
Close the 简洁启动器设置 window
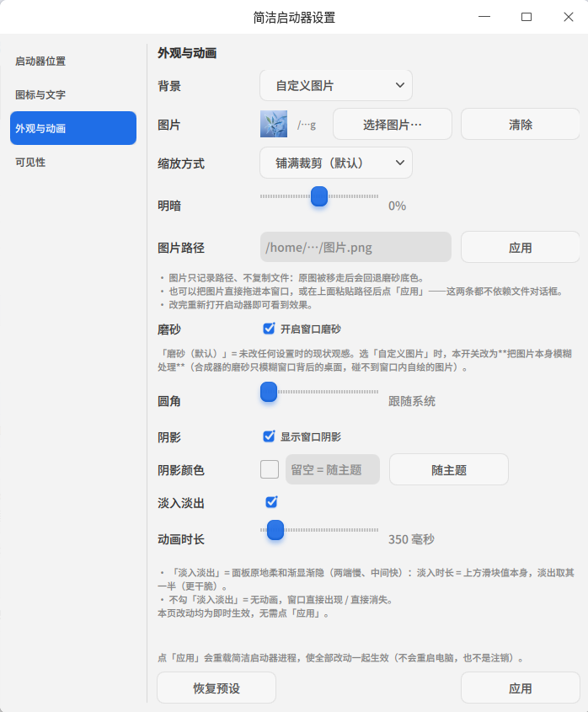click(569, 17)
